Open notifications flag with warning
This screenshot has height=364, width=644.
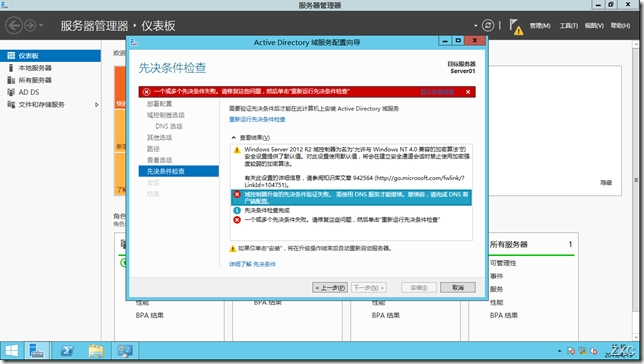516,26
